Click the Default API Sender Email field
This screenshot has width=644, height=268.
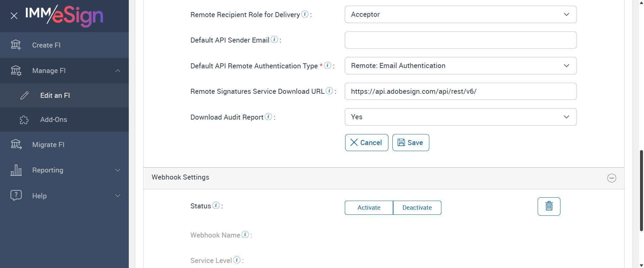tap(461, 40)
